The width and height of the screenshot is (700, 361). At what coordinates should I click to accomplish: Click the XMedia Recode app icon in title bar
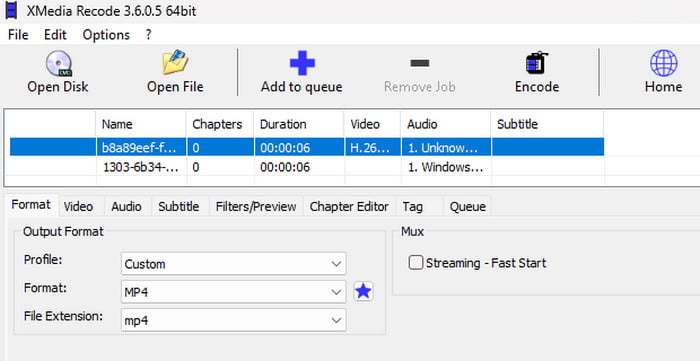click(x=12, y=11)
